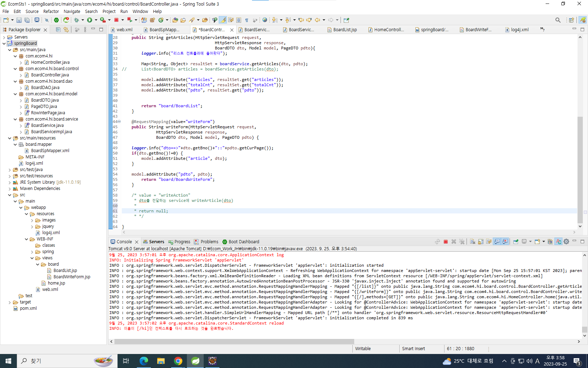Click Open Perspective icon
This screenshot has width=588, height=368.
click(x=571, y=20)
